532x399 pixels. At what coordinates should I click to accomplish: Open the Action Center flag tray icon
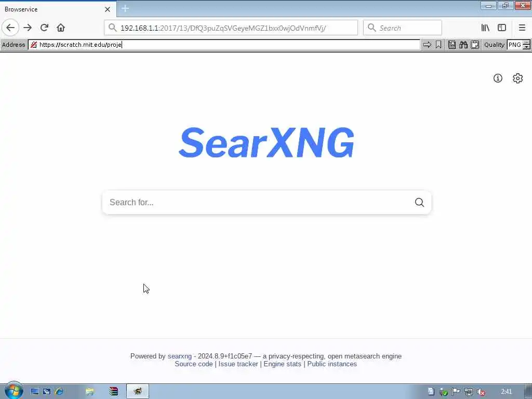pos(456,392)
